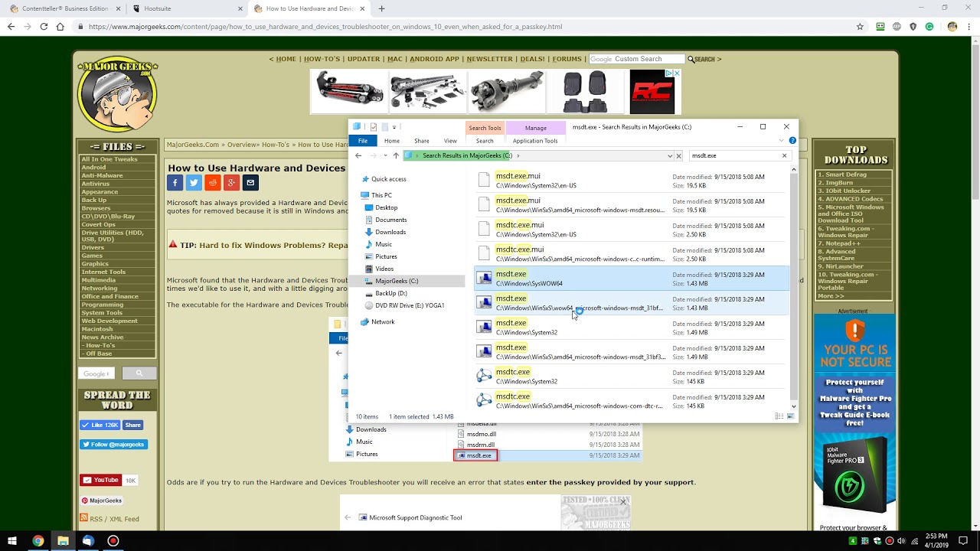Click the Chrome address bar URL
Screen dimensions: 980x551
[x=325, y=26]
